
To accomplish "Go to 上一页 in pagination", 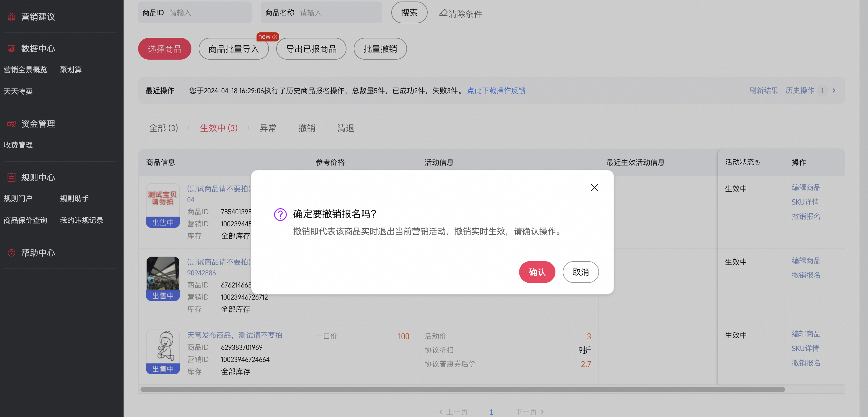I will (453, 412).
